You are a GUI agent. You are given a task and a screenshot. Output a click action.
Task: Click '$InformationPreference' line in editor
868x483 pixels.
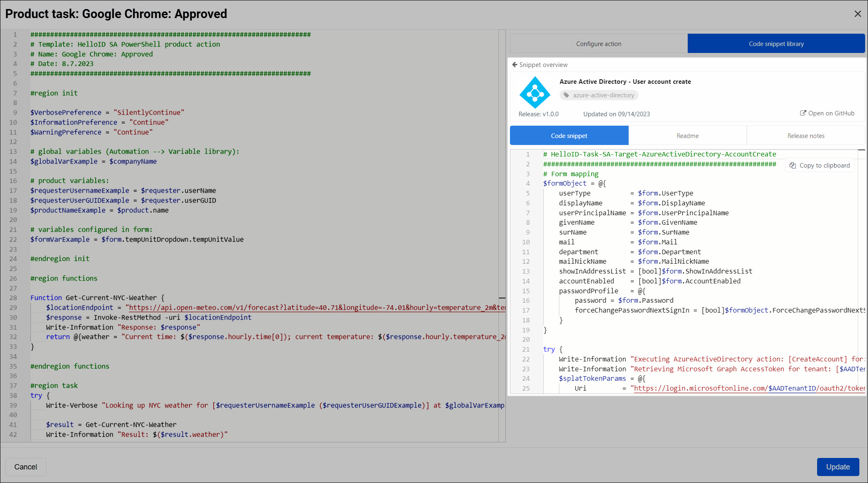pos(99,122)
